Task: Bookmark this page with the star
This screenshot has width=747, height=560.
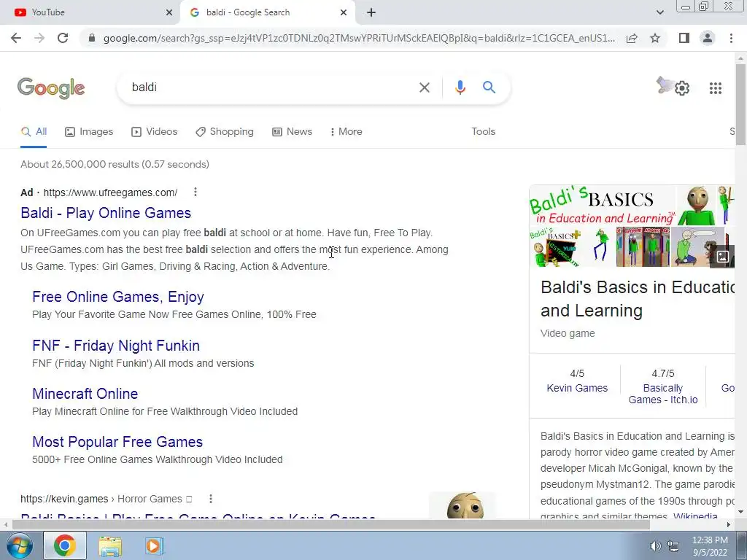Action: coord(655,38)
